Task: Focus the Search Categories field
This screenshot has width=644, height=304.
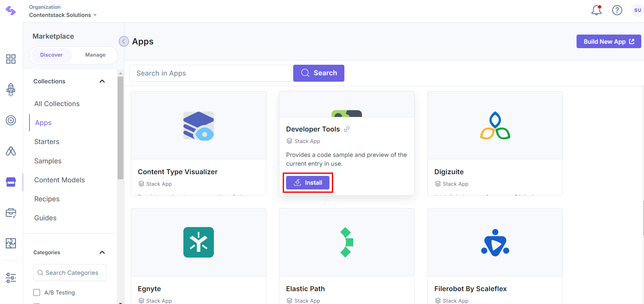Action: point(70,272)
